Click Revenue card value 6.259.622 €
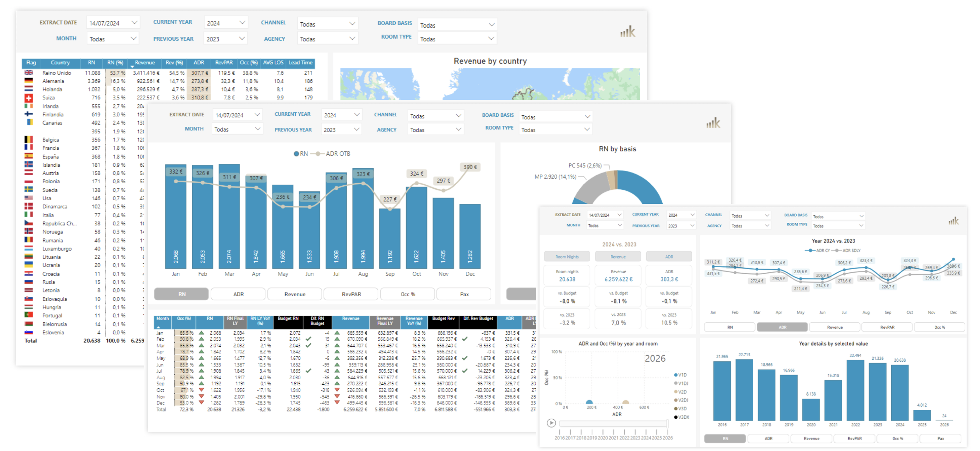Screen dimensions: 980x451 (618, 279)
